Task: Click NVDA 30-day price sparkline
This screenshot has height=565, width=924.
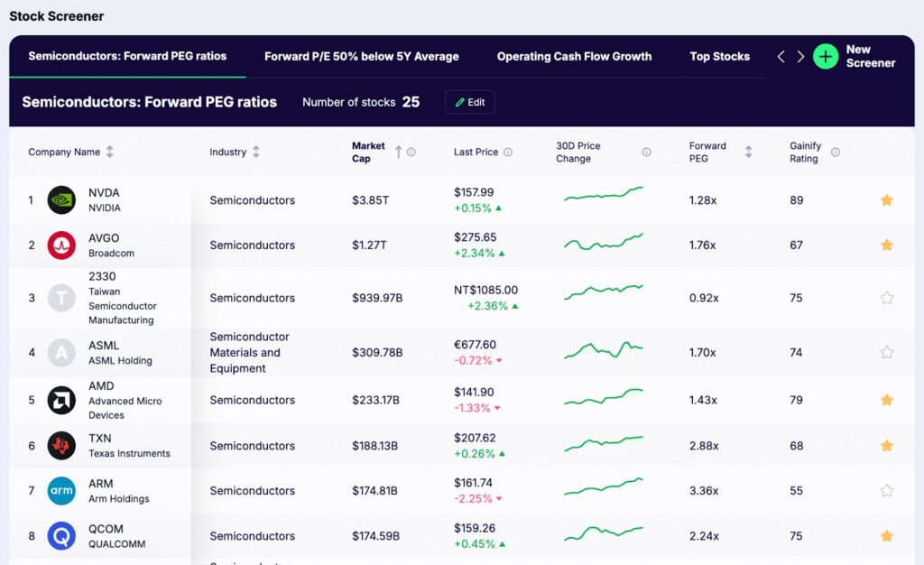Action: coord(604,194)
